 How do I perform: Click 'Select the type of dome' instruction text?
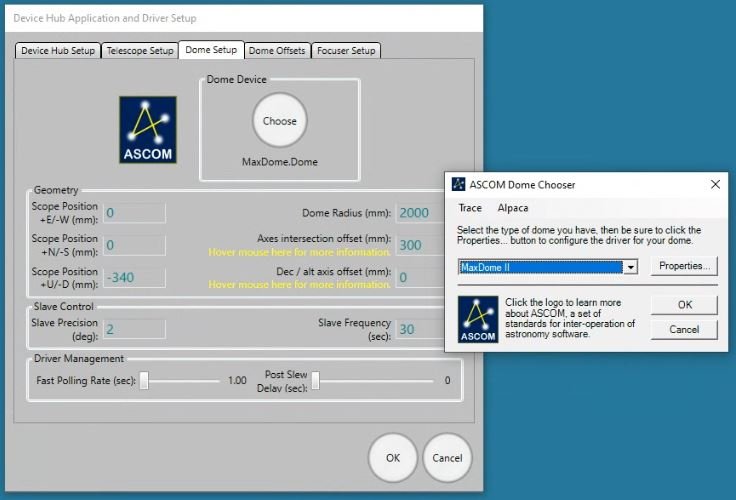(x=579, y=235)
